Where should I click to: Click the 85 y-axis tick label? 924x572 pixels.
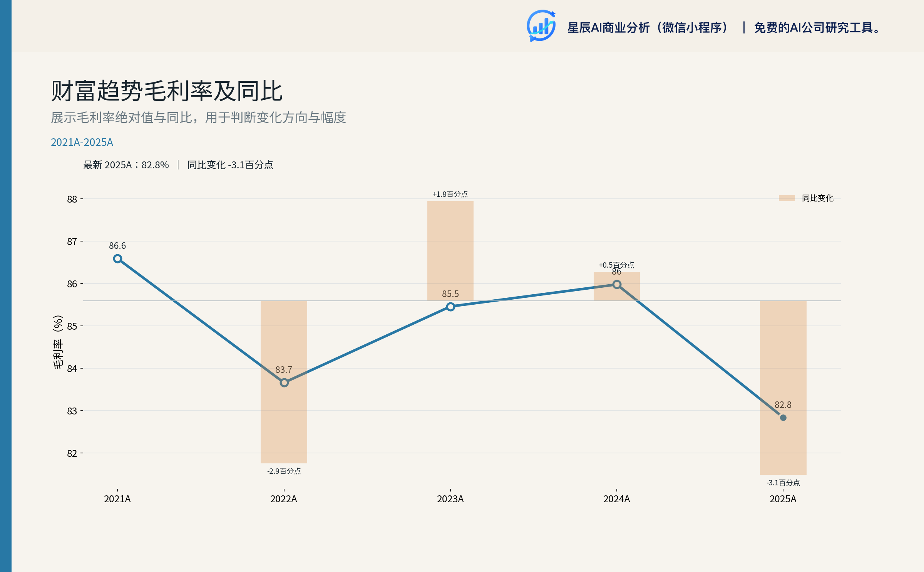72,326
